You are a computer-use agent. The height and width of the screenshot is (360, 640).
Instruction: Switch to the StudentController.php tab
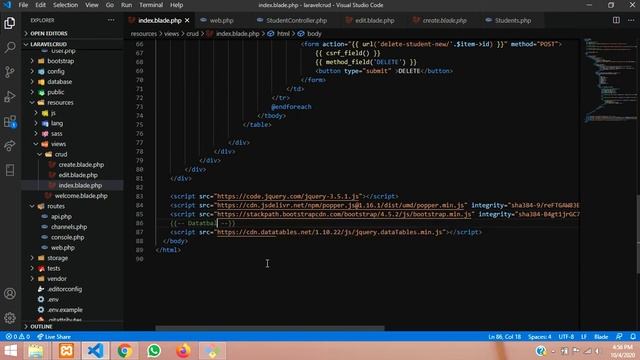[297, 20]
